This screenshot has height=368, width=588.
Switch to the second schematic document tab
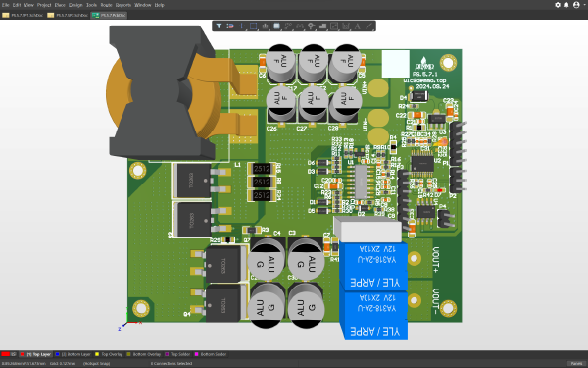(68, 15)
